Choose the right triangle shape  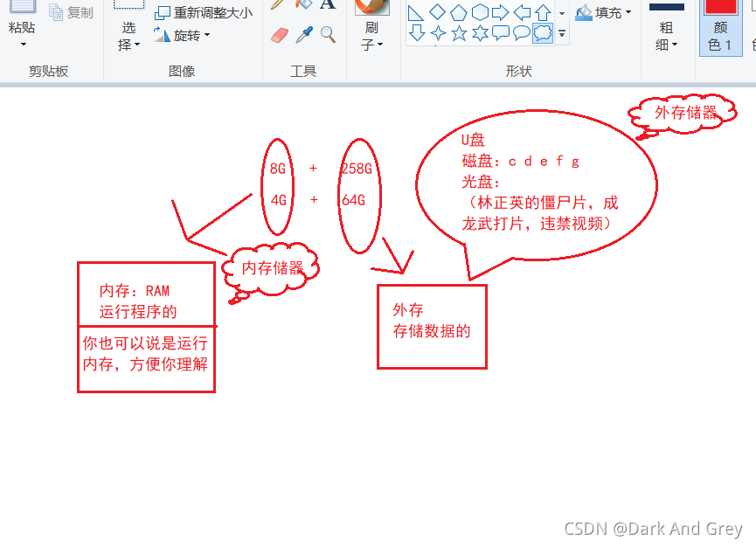tap(415, 12)
